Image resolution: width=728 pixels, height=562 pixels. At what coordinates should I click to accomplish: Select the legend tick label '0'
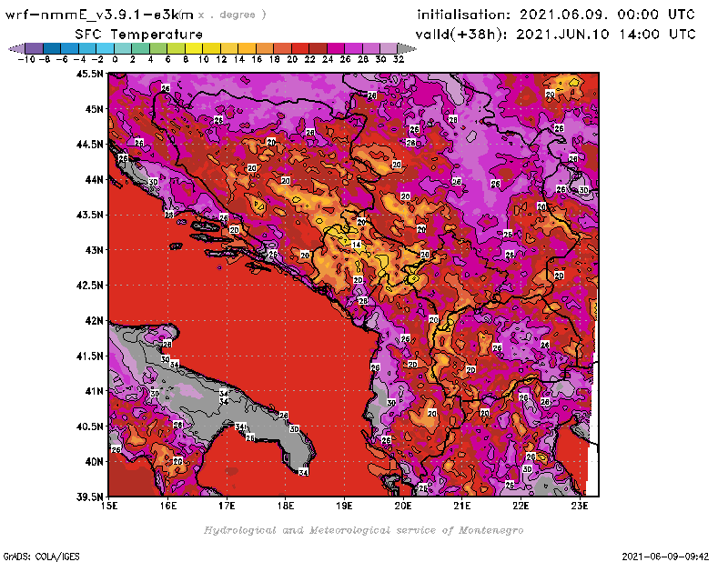click(115, 59)
